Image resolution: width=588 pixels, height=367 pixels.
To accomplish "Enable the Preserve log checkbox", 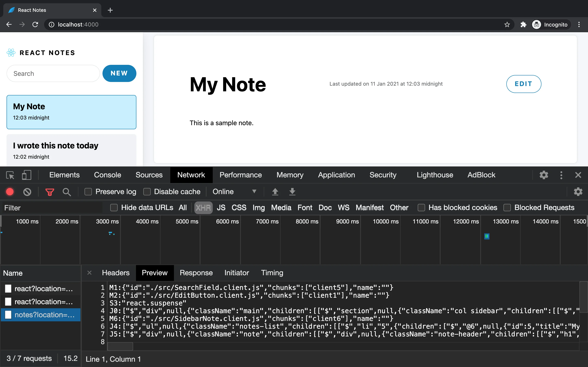I will pyautogui.click(x=88, y=192).
